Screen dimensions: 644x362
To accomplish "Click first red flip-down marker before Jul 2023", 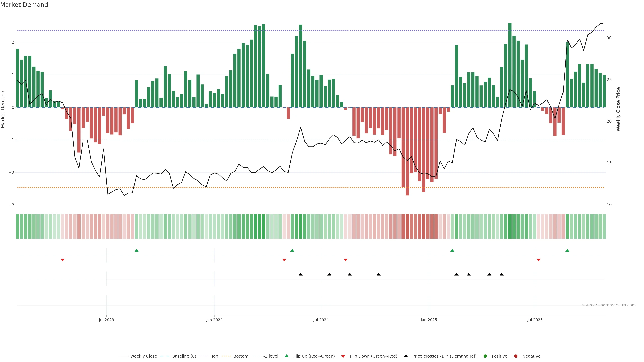I will pos(63,260).
